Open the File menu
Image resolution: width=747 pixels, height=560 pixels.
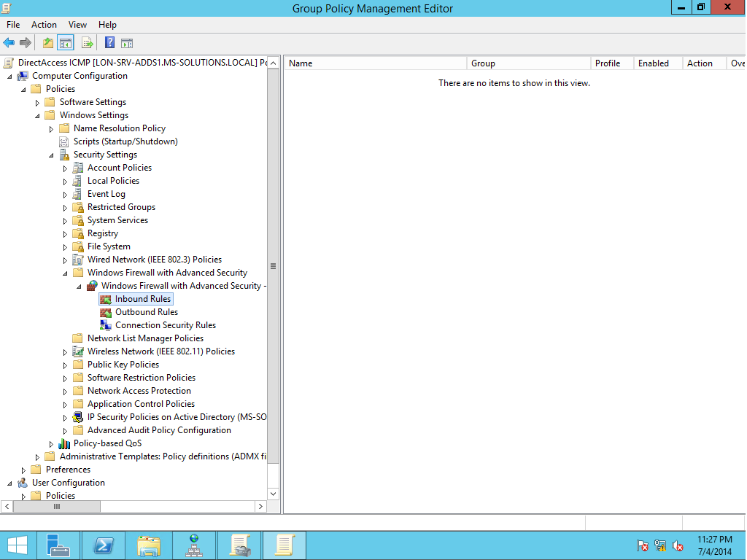pos(13,25)
